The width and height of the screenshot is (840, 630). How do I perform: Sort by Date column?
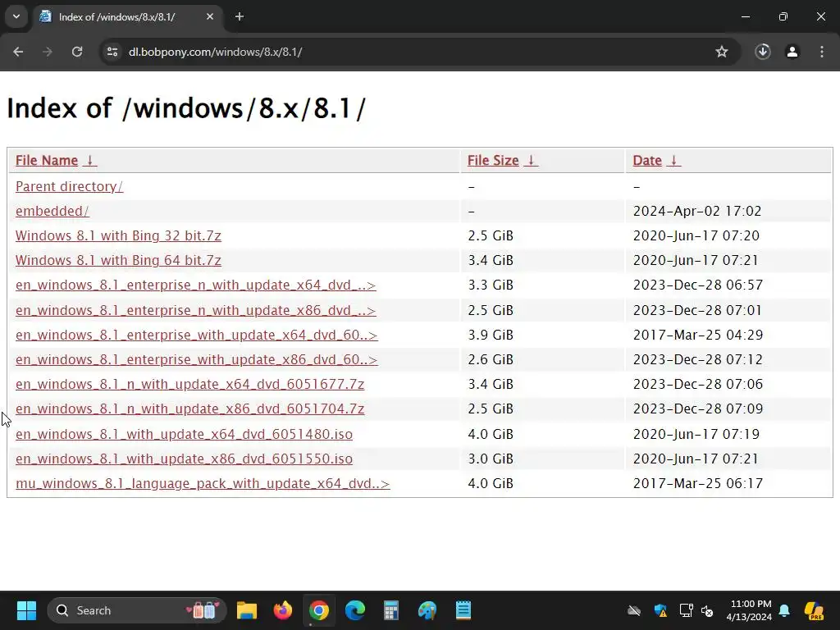click(656, 160)
